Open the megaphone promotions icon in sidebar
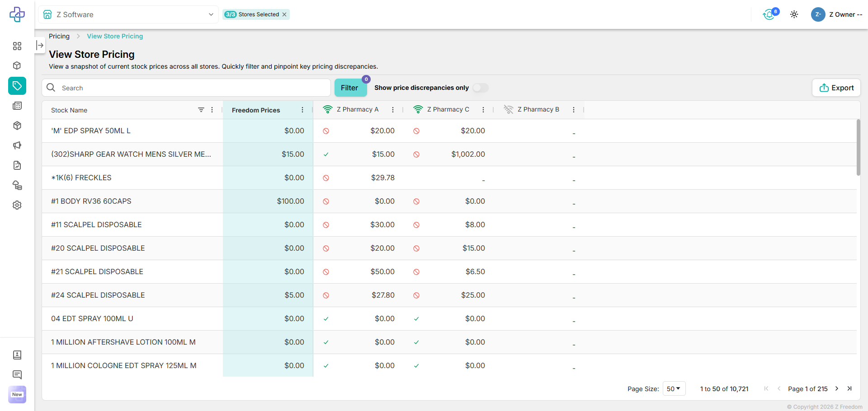The image size is (868, 411). 17,145
